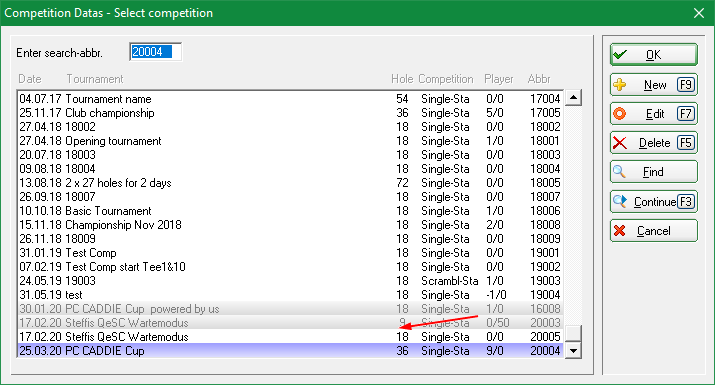Click the scrollbar thumb
Screen dimensions: 715x385
(574, 333)
